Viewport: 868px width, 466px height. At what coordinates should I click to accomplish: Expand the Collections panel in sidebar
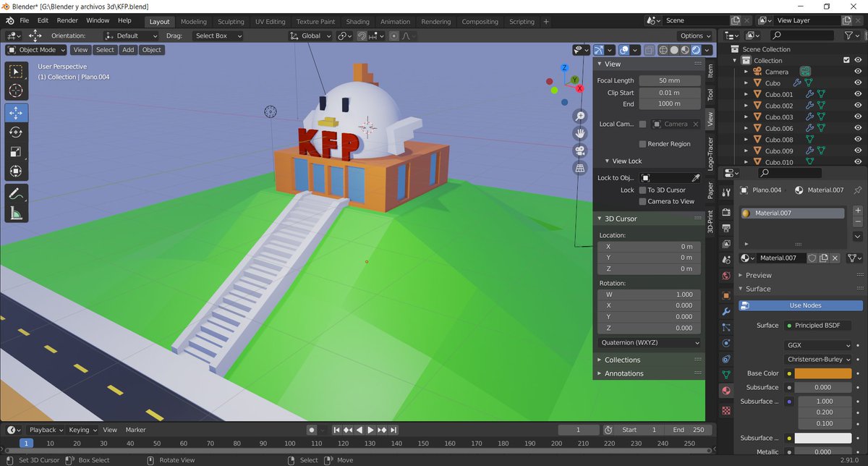(x=622, y=360)
